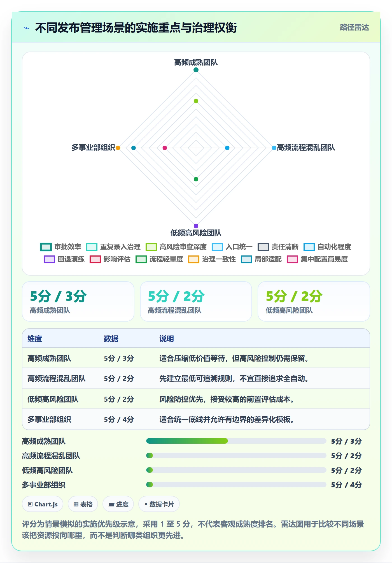Screen dimensions: 392x563
Task: Click the 低频高风险团队 progress bar
Action: coord(236,470)
